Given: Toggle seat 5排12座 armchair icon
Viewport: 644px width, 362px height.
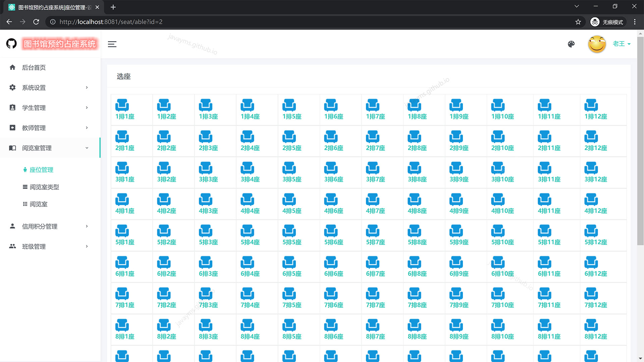Looking at the screenshot, I should (x=591, y=231).
